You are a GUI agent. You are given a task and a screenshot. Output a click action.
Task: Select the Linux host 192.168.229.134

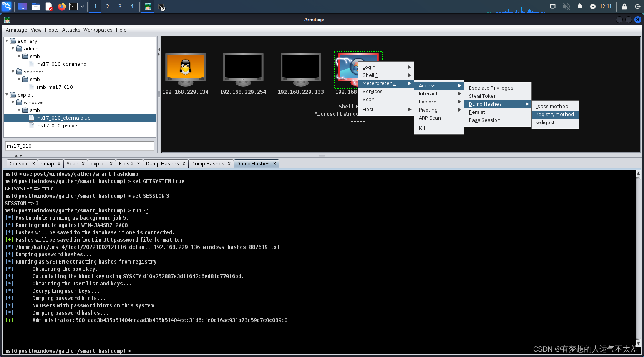click(x=186, y=74)
